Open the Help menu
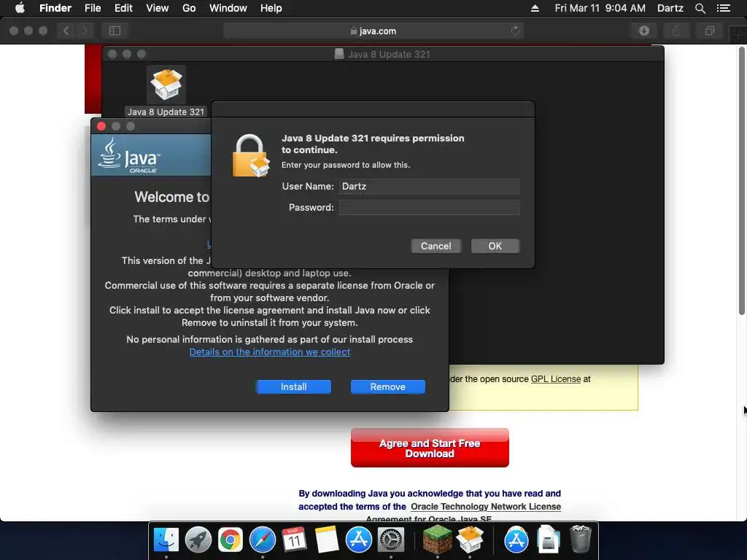The height and width of the screenshot is (560, 747). (271, 8)
